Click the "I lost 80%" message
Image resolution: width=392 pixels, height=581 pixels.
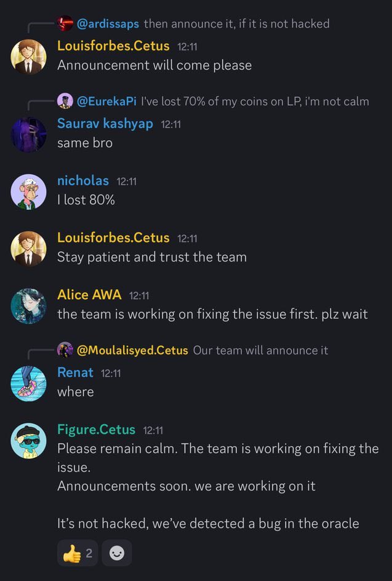click(x=86, y=200)
